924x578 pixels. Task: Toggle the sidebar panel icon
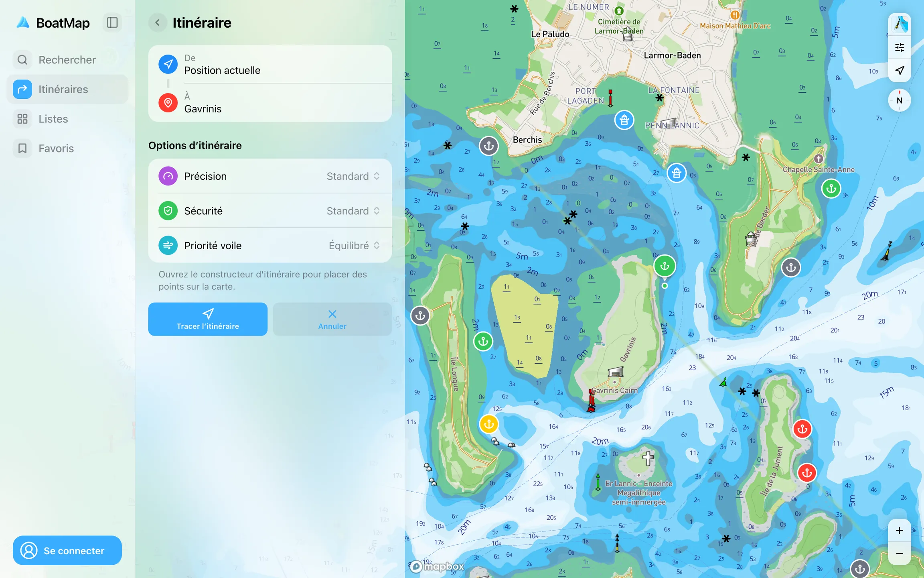[x=112, y=22]
